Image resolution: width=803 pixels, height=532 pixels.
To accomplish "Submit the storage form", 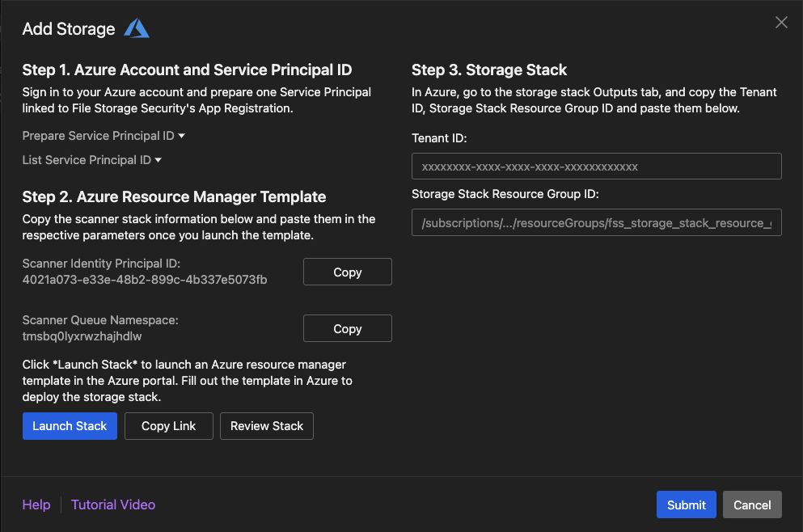I will pyautogui.click(x=686, y=505).
